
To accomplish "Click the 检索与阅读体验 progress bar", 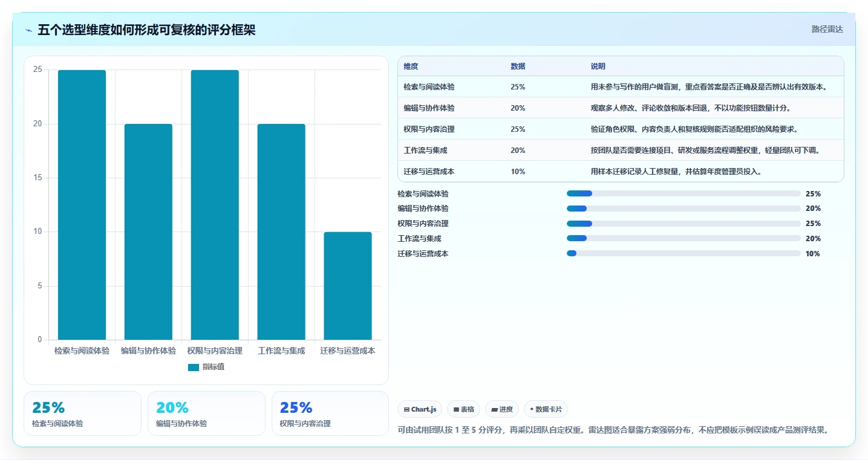I will tap(684, 193).
